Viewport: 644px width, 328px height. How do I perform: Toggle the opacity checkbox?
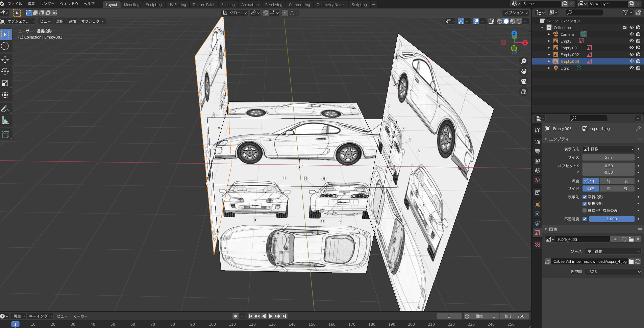click(x=585, y=219)
